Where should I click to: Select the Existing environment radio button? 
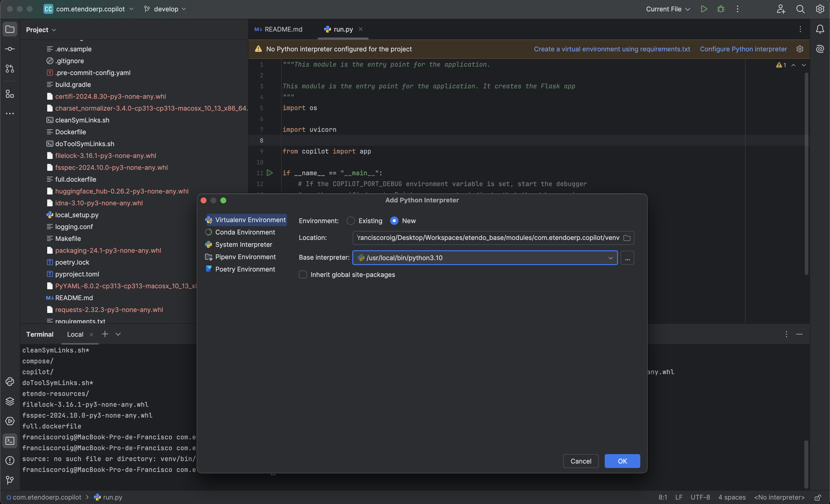pos(351,221)
